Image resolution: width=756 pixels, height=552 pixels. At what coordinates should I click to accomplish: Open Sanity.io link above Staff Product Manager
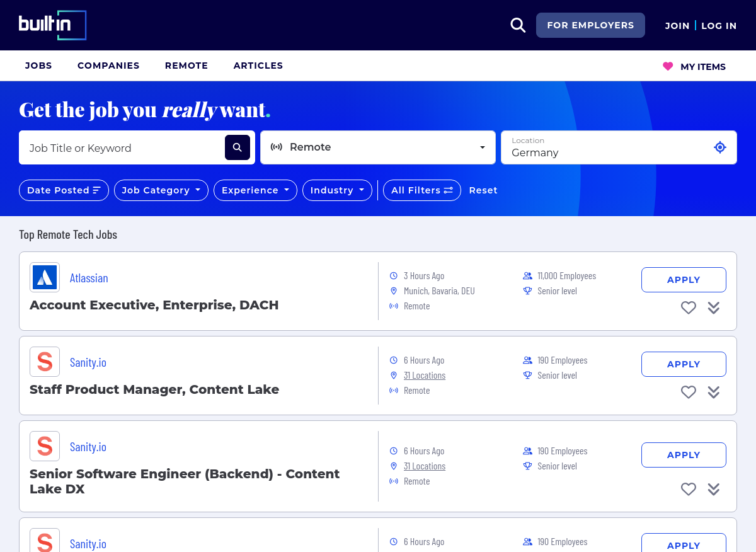(x=88, y=362)
